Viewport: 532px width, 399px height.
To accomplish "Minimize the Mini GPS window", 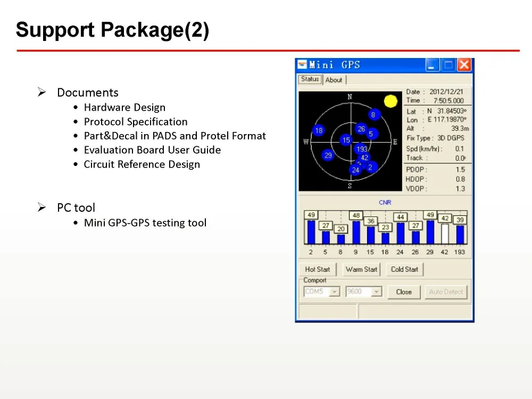I will [432, 65].
